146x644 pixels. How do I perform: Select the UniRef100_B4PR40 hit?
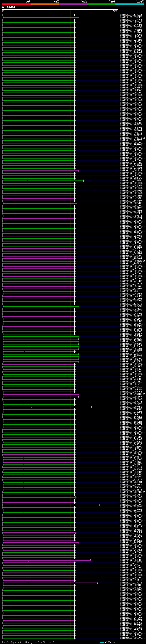click(x=131, y=467)
